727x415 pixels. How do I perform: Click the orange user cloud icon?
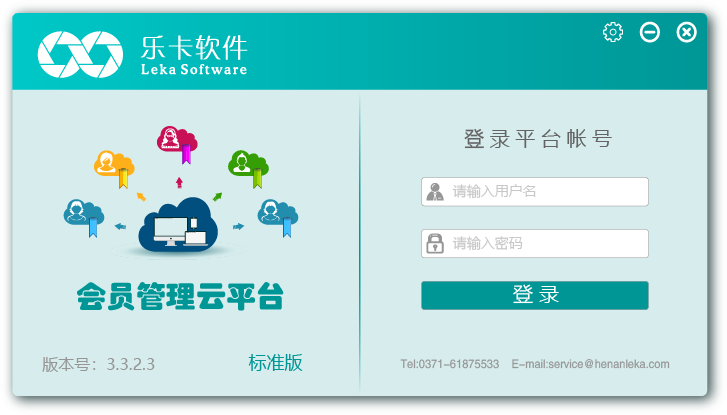tap(115, 169)
